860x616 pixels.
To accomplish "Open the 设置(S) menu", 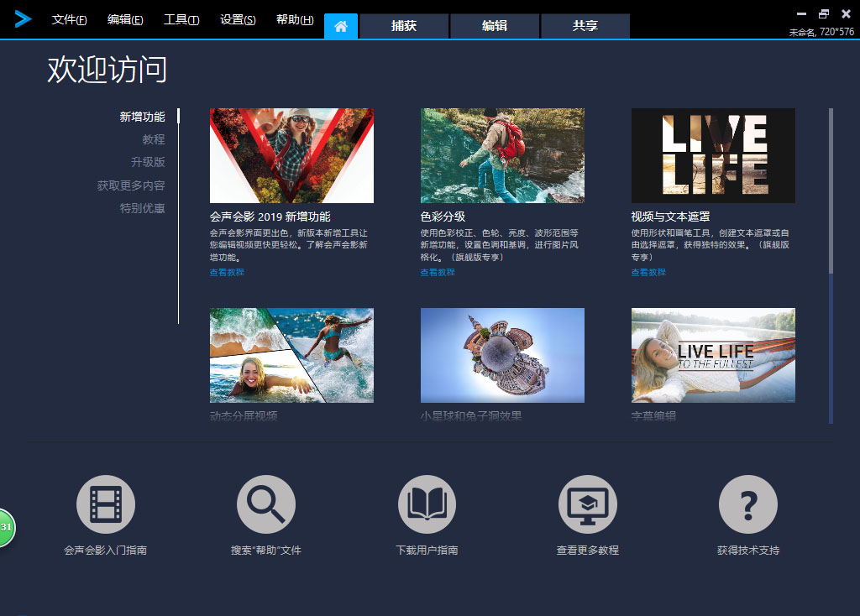I will click(x=238, y=20).
